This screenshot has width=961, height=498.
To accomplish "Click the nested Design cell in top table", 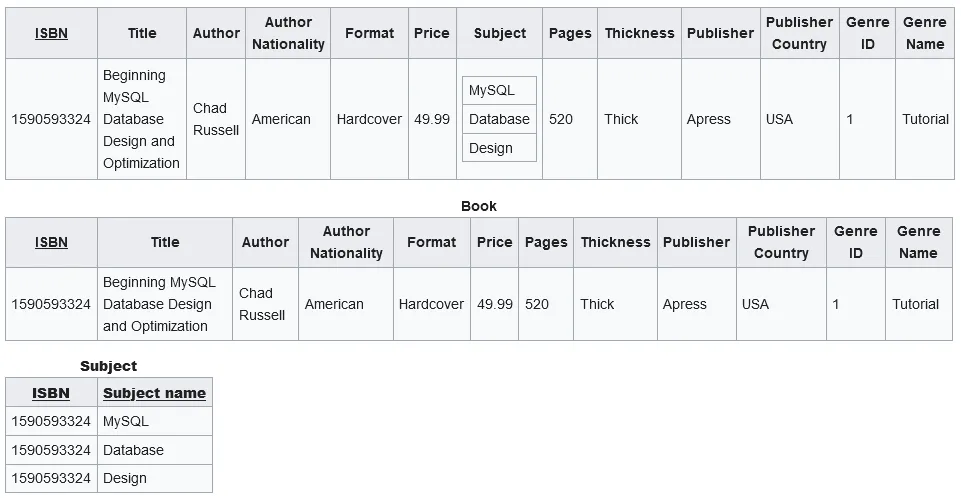I will (x=499, y=148).
